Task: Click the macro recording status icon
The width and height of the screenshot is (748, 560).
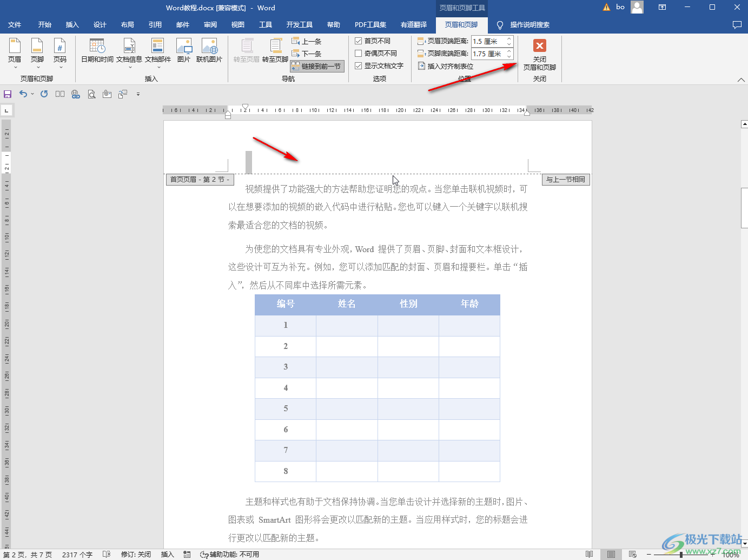Action: pyautogui.click(x=187, y=555)
